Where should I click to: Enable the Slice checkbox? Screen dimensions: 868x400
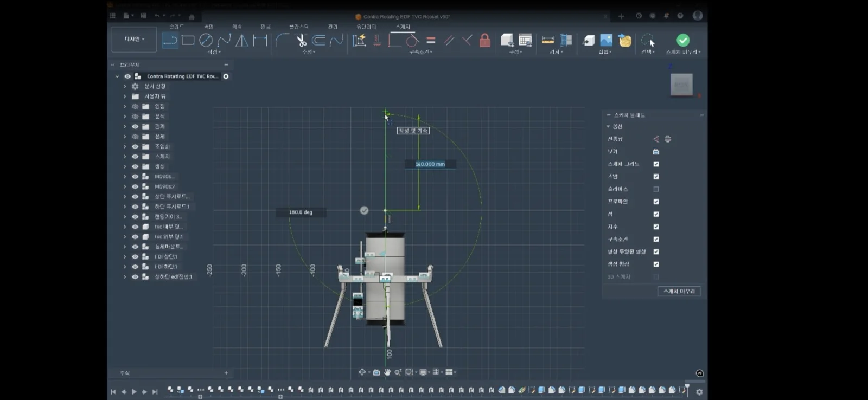coord(656,189)
